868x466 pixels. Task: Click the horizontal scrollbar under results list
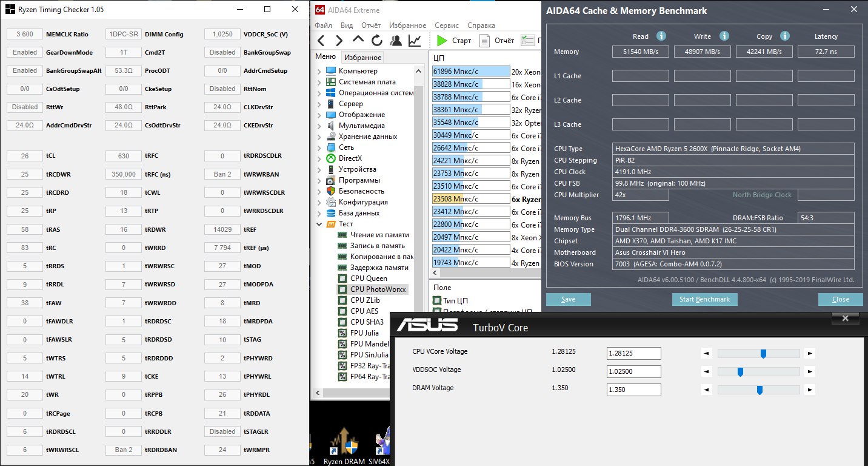click(487, 274)
